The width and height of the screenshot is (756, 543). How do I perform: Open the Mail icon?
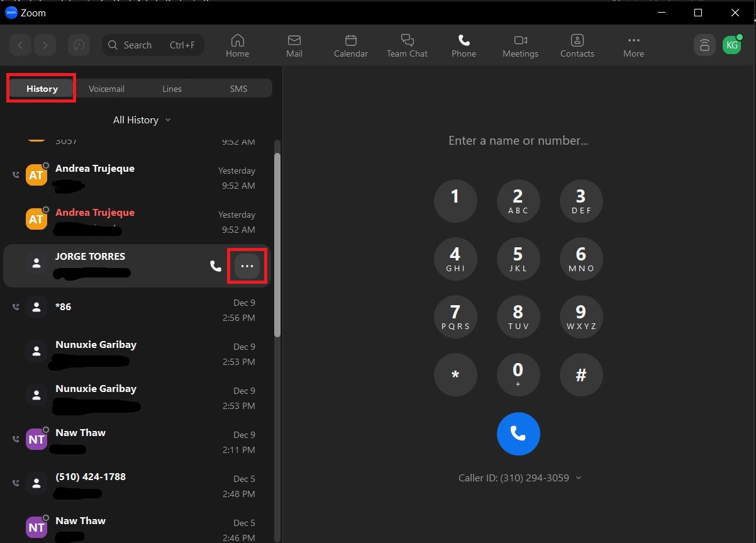tap(294, 39)
